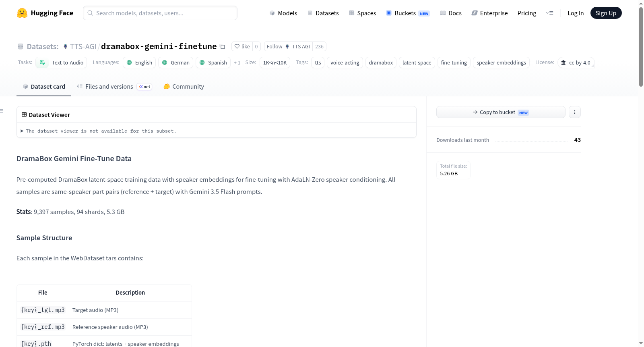Screen dimensions: 644x347
Task: Click the page vertical scrollbar
Action: point(641,46)
